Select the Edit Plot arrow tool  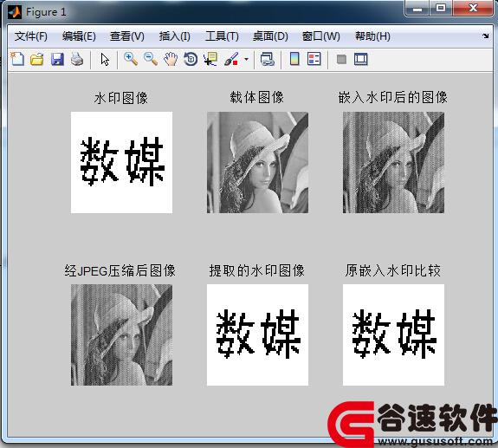pyautogui.click(x=105, y=60)
